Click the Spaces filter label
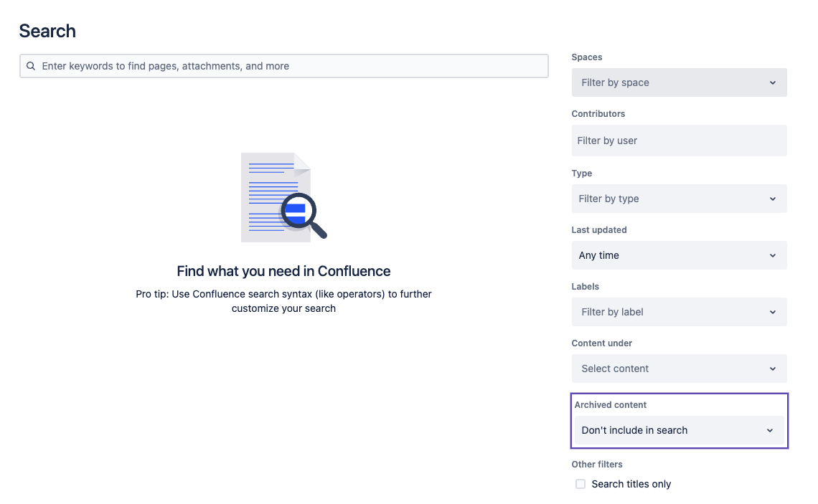This screenshot has width=818, height=504. coord(587,57)
